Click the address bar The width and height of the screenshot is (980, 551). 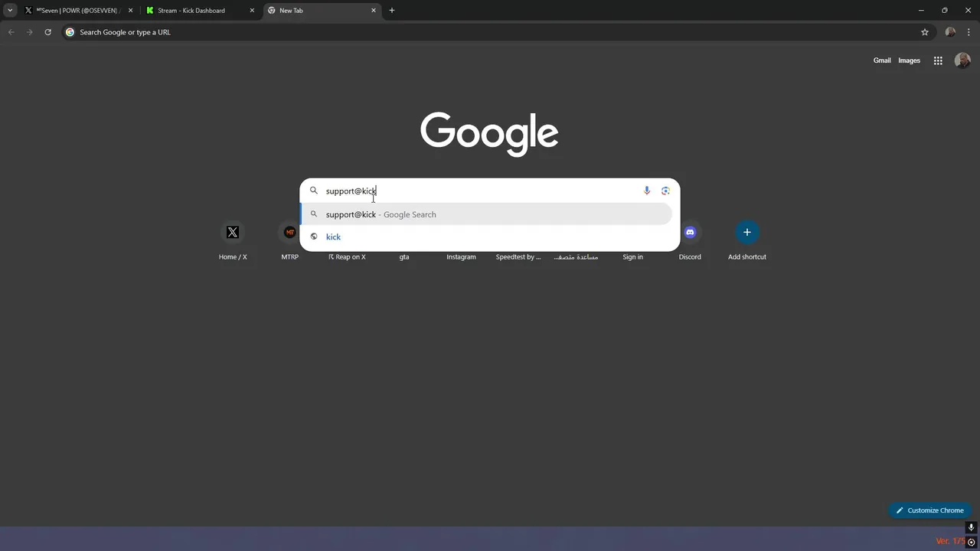488,32
